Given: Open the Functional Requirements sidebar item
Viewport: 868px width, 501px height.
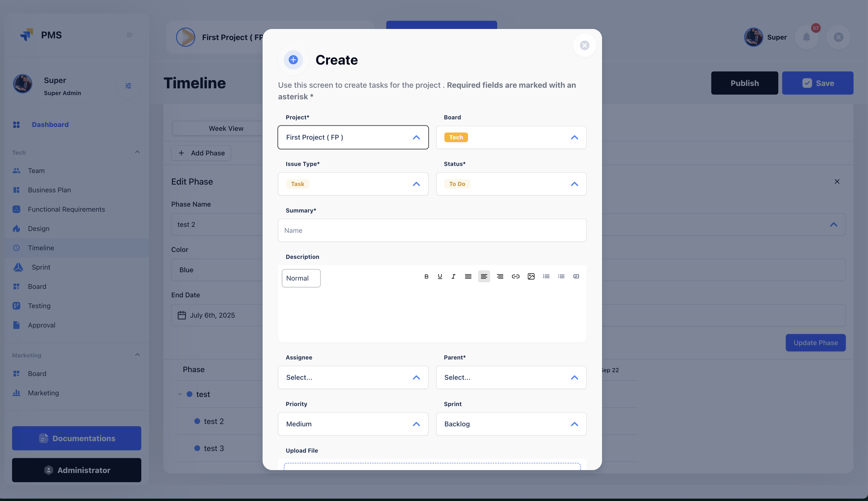Looking at the screenshot, I should [66, 209].
